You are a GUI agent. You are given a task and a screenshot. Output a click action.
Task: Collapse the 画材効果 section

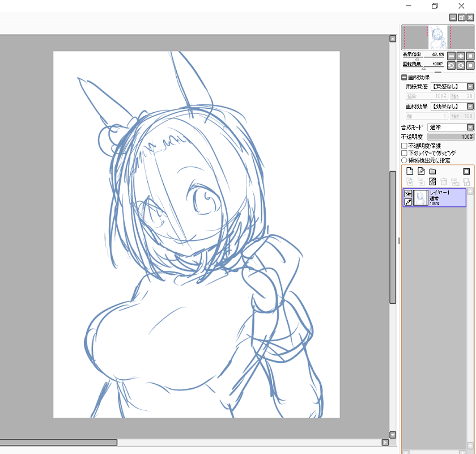pyautogui.click(x=404, y=77)
